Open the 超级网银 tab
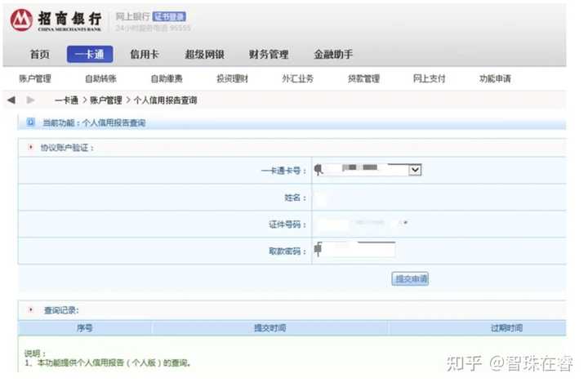 tap(205, 55)
